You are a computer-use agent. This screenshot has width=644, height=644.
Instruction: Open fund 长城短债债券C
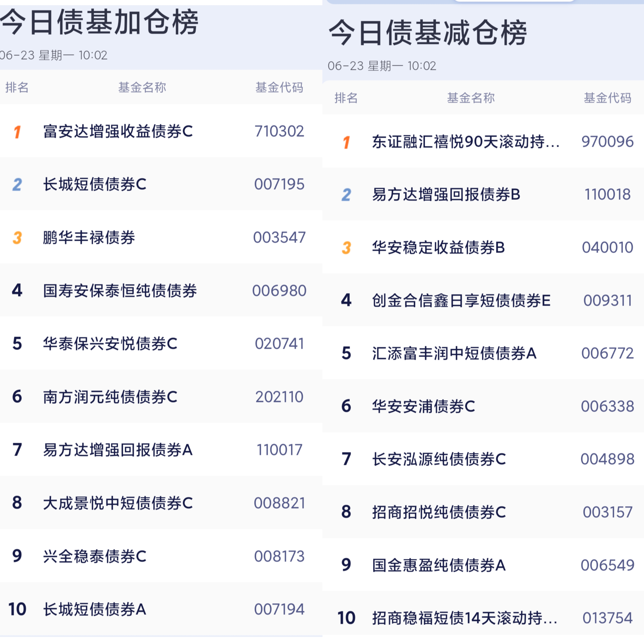pos(95,184)
